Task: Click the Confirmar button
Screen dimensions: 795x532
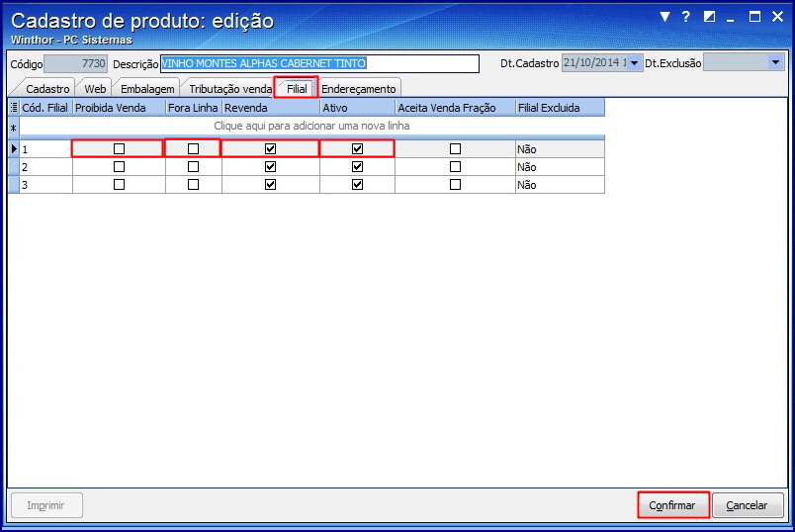Action: pyautogui.click(x=672, y=505)
